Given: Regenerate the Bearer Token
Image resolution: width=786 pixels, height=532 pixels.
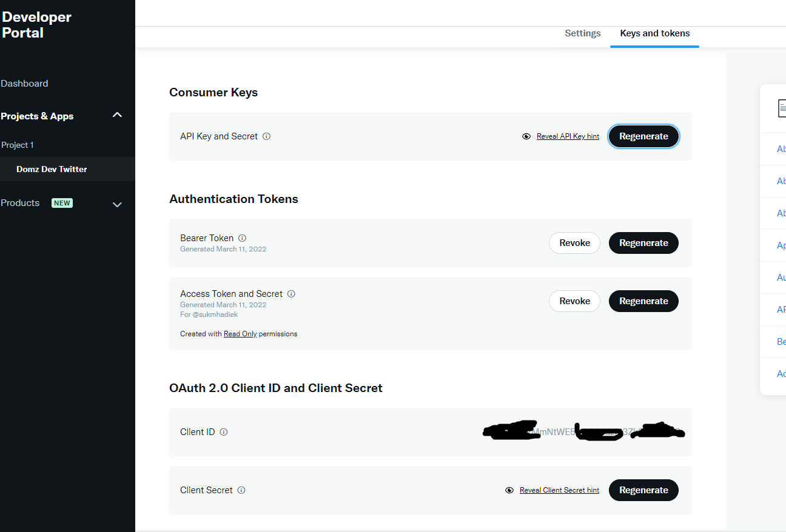Looking at the screenshot, I should click(x=643, y=243).
